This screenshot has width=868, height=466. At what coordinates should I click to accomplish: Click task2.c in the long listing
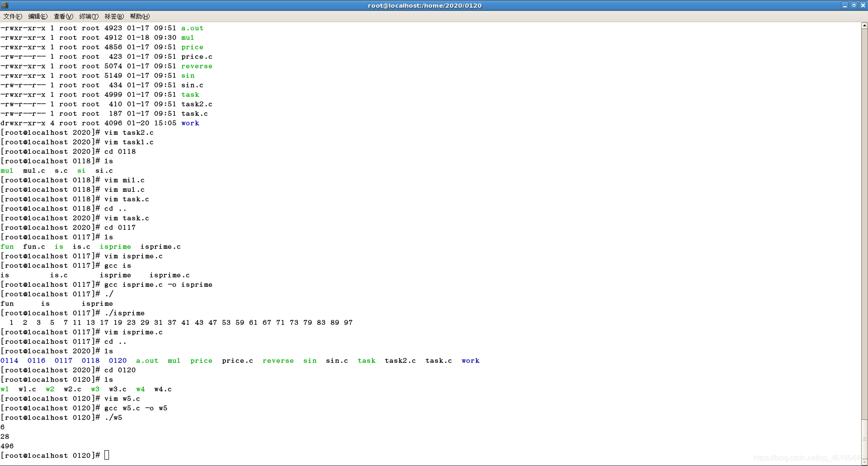tap(197, 104)
